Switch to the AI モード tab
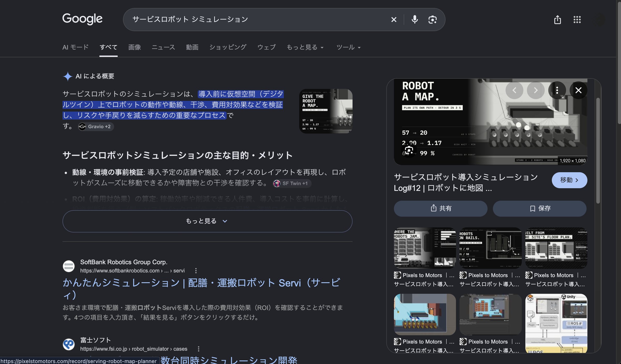The width and height of the screenshot is (621, 364). (x=75, y=47)
